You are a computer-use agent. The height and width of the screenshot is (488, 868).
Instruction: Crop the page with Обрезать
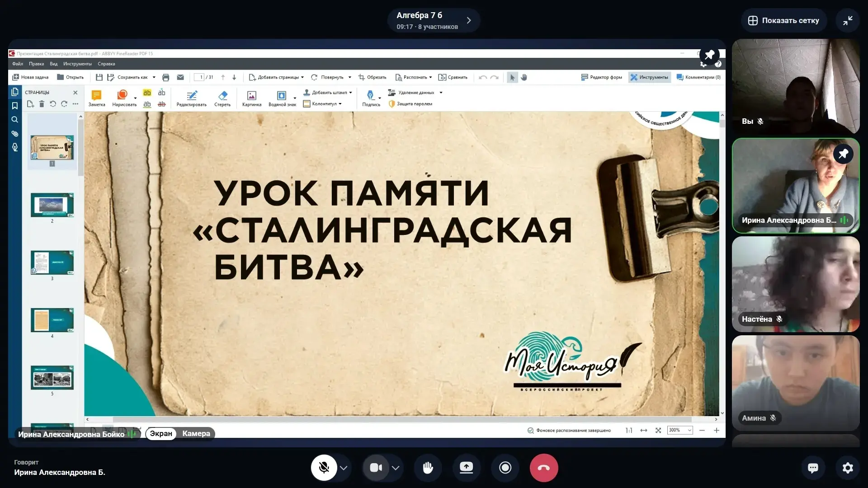pyautogui.click(x=372, y=77)
